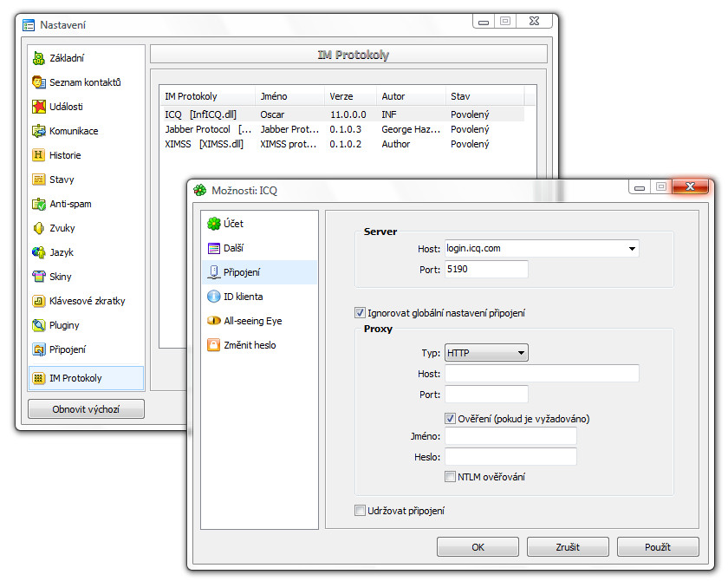Open the proxy Typ dropdown HTTP
Image resolution: width=728 pixels, height=581 pixels.
486,353
